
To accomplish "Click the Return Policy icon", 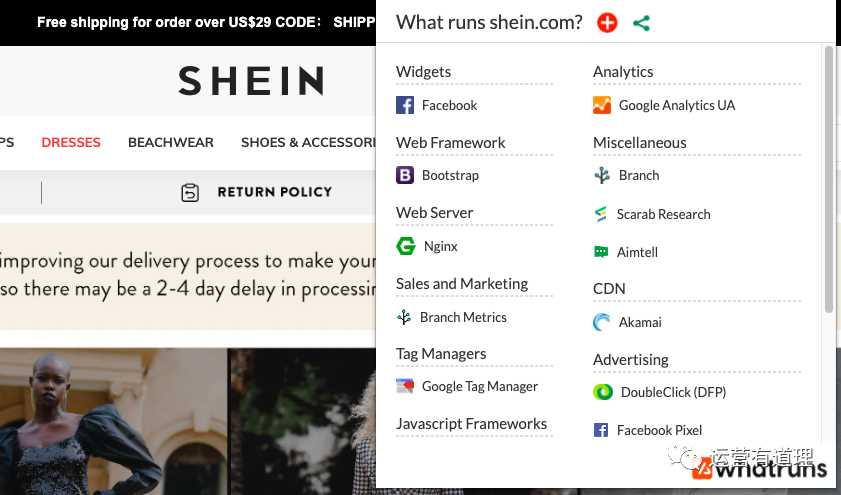I will (190, 193).
